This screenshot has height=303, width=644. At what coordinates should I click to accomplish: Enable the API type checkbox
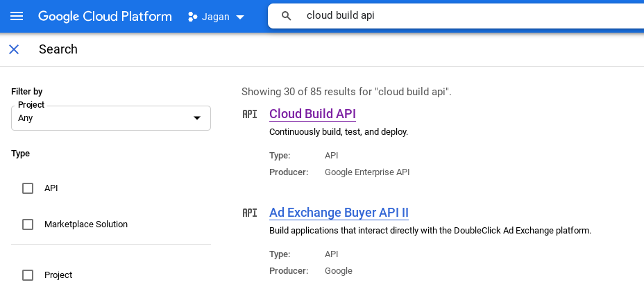tap(28, 188)
